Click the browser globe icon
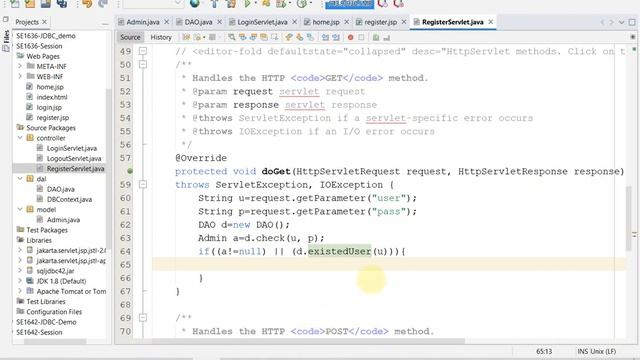The width and height of the screenshot is (640, 360). pyautogui.click(x=195, y=4)
